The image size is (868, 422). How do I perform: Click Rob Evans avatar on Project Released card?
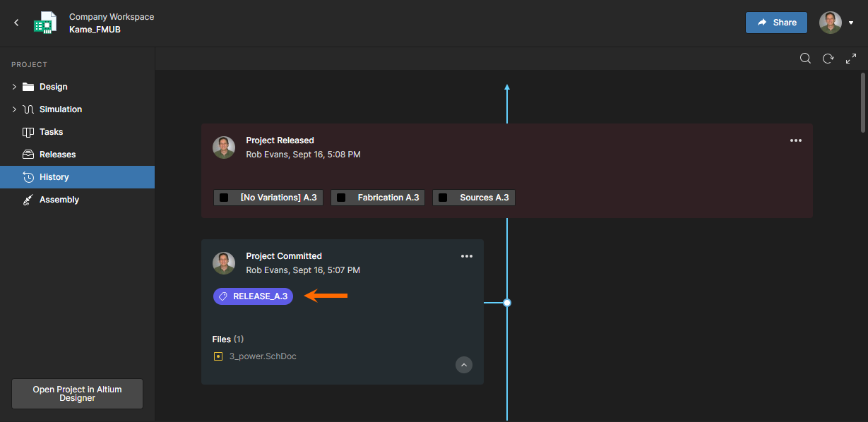[224, 147]
